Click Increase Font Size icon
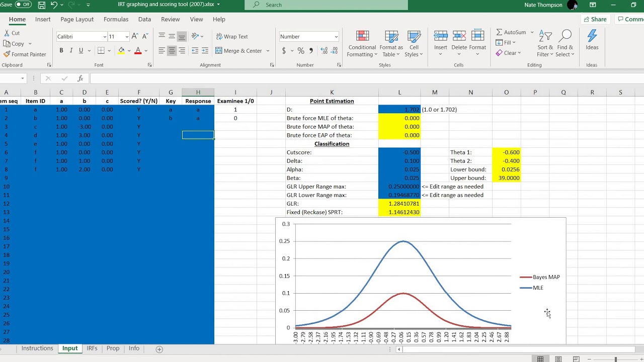644x362 pixels. tap(135, 36)
